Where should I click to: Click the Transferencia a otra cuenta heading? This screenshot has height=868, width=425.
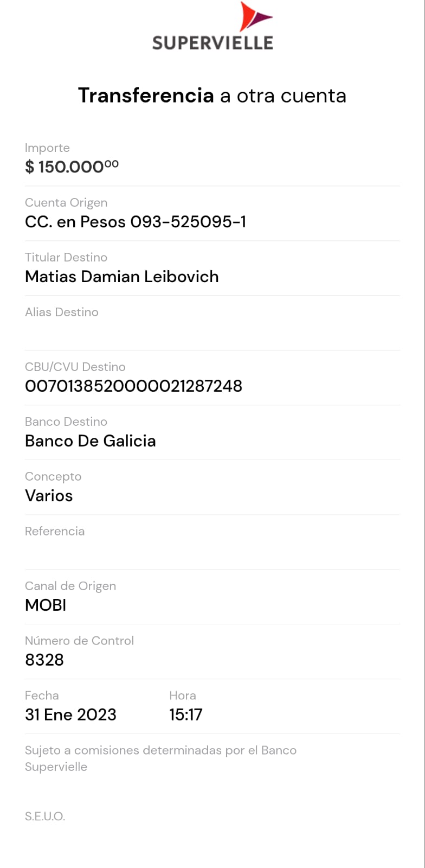(x=212, y=95)
